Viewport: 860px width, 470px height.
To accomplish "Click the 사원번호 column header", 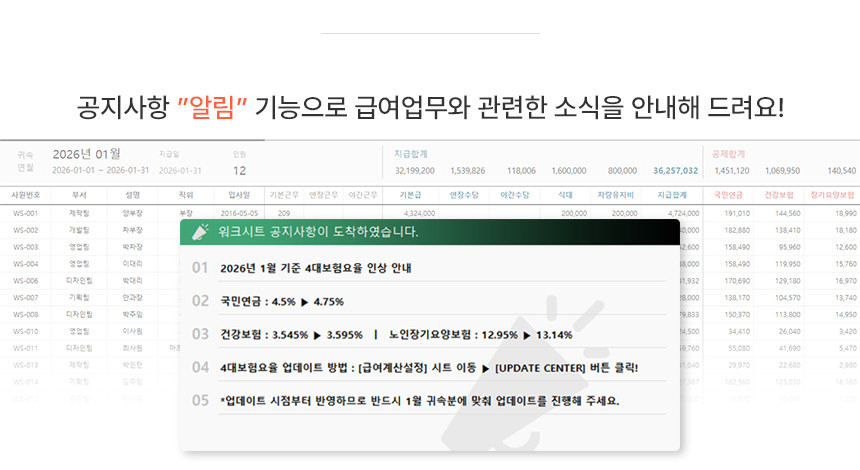I will tap(25, 195).
